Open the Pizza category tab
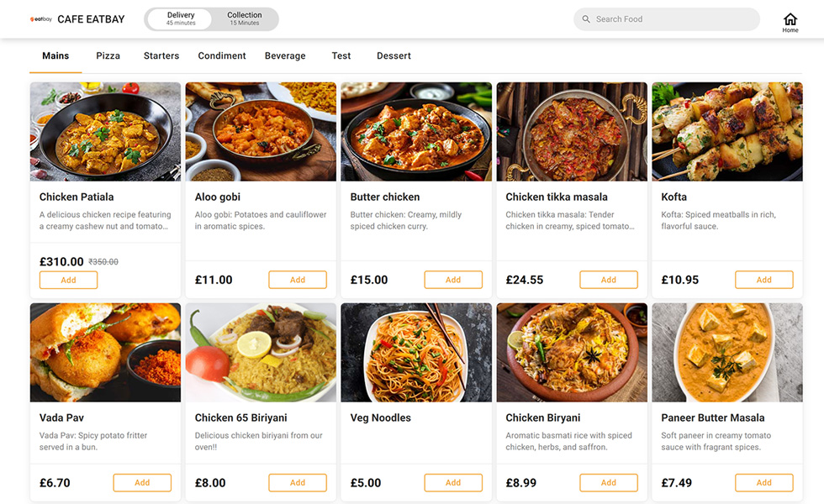This screenshot has width=824, height=504. [108, 55]
